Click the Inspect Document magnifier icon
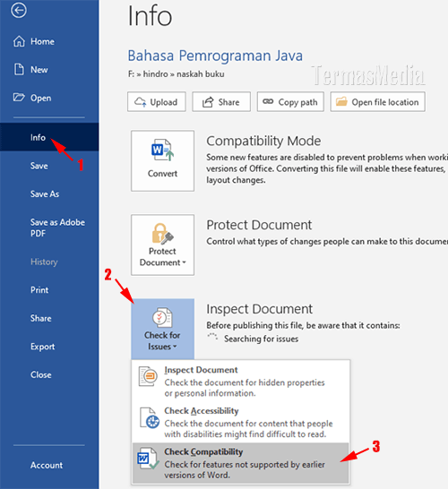The height and width of the screenshot is (489, 448). (148, 376)
